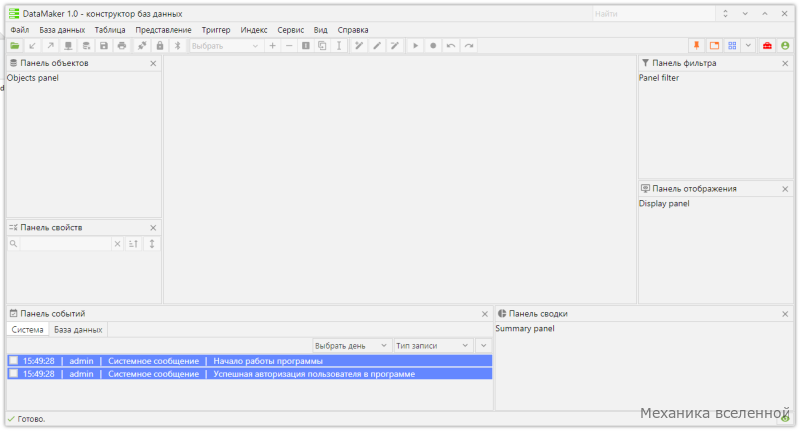Image resolution: width=800 pixels, height=431 pixels.
Task: Open the Представление menu
Action: pos(163,30)
